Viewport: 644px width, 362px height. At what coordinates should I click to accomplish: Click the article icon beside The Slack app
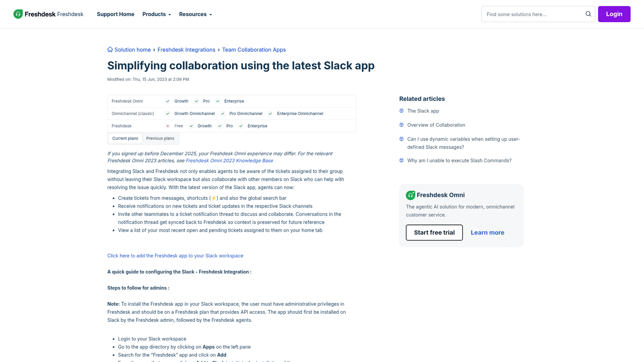coord(401,111)
